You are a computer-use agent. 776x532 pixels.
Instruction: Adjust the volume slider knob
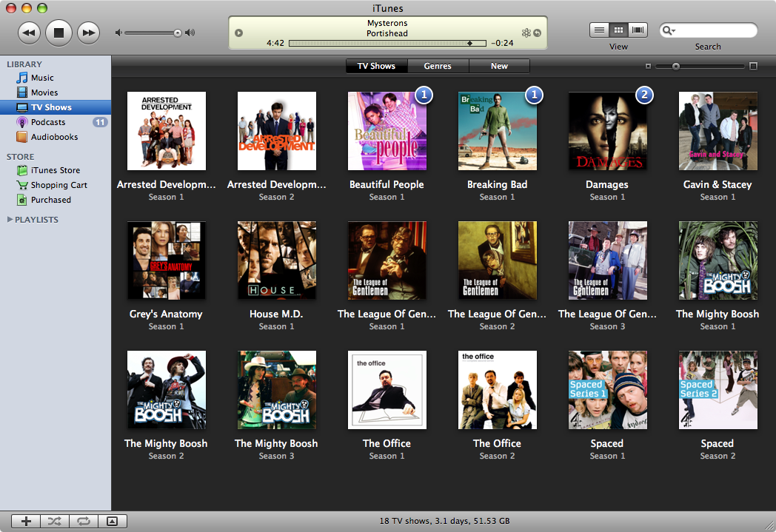[x=177, y=33]
